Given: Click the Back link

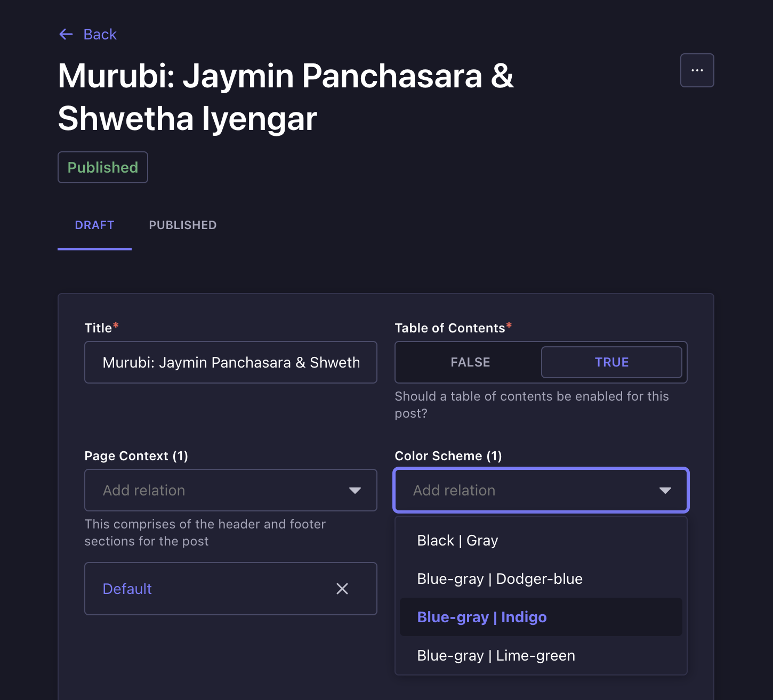Looking at the screenshot, I should [100, 34].
